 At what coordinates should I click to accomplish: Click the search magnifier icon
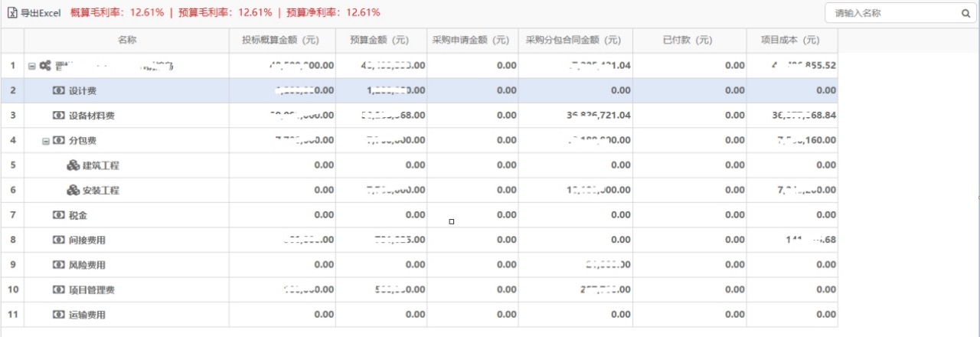tap(965, 13)
